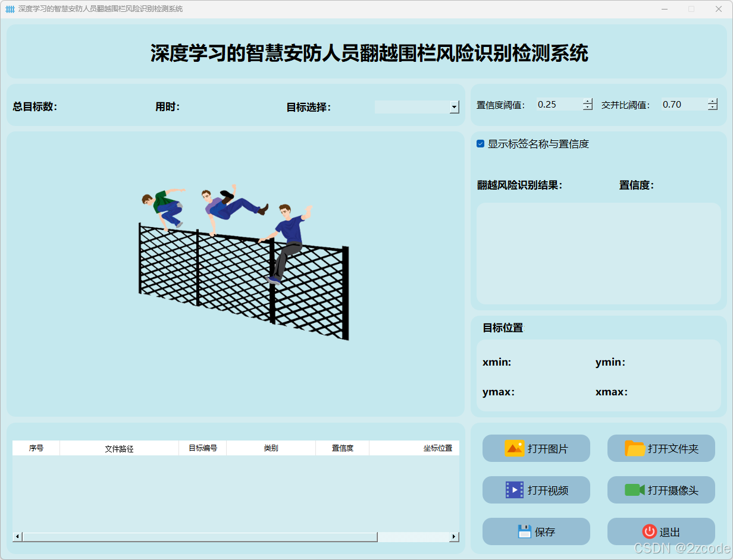Viewport: 733px width, 560px height.
Task: Click the 翻越风险识别结果 label
Action: [520, 185]
